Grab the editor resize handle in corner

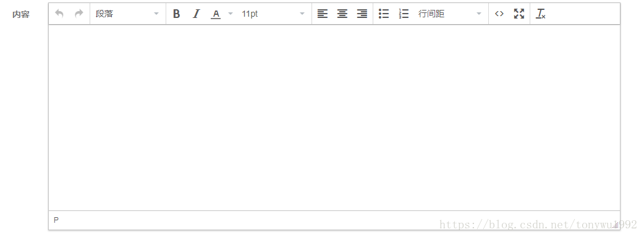(616, 225)
